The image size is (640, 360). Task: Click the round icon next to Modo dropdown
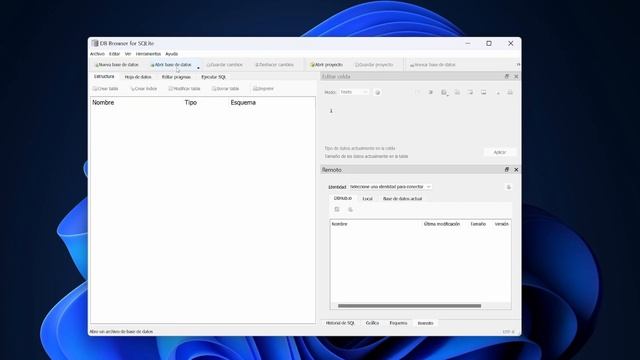378,93
